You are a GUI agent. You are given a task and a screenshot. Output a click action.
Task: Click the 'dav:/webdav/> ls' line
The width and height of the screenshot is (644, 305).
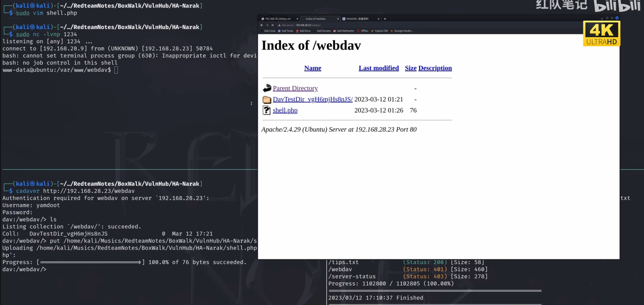click(x=29, y=220)
